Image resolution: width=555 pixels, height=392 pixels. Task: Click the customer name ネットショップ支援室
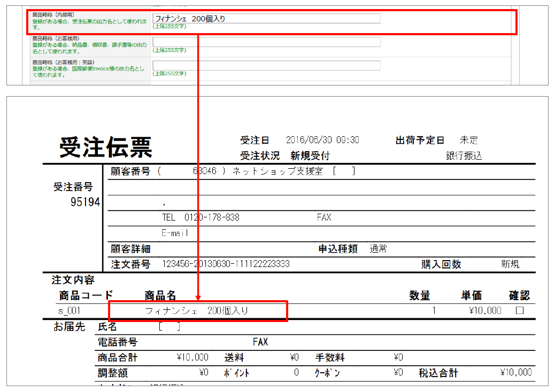click(x=277, y=171)
